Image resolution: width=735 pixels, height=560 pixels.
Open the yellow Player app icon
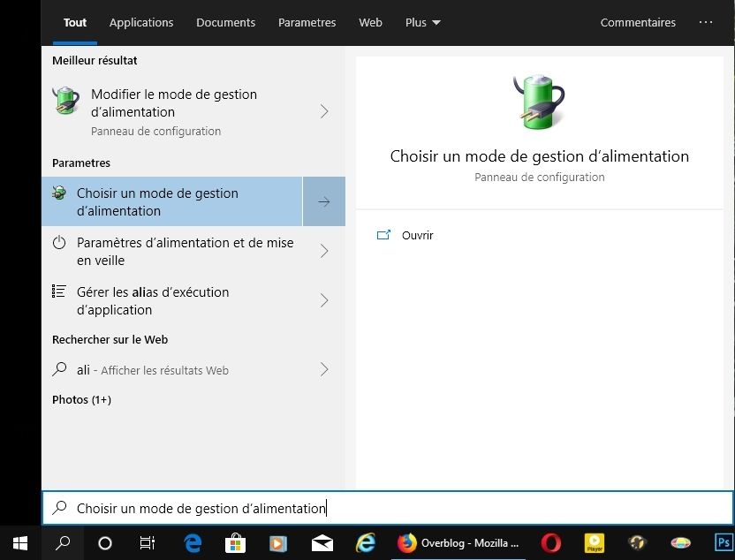click(x=594, y=543)
